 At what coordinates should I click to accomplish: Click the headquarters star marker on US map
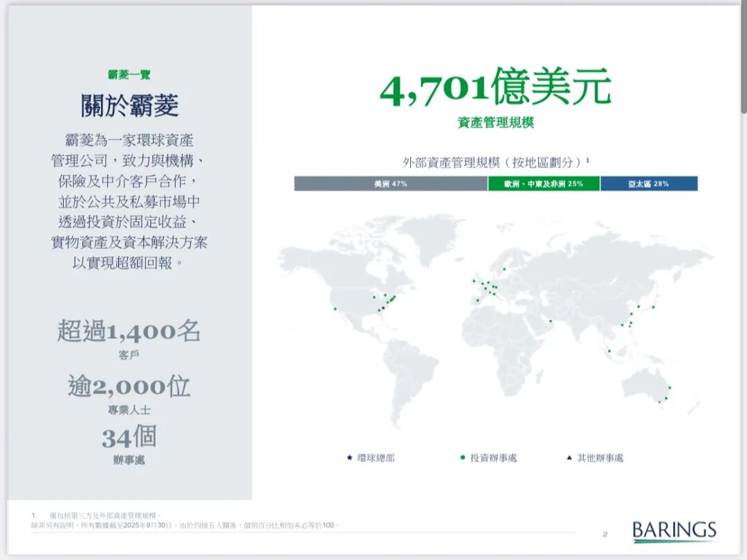[x=382, y=307]
